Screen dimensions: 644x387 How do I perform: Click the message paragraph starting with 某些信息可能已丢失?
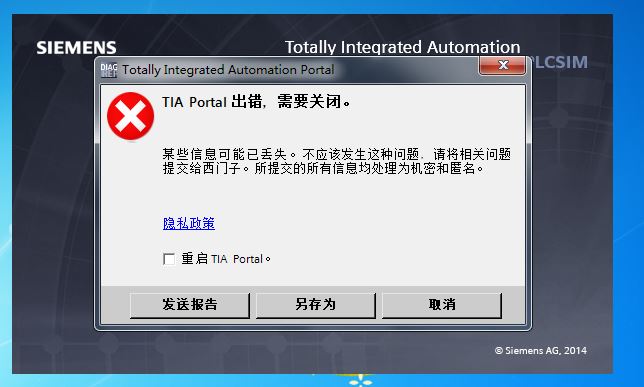[x=337, y=161]
